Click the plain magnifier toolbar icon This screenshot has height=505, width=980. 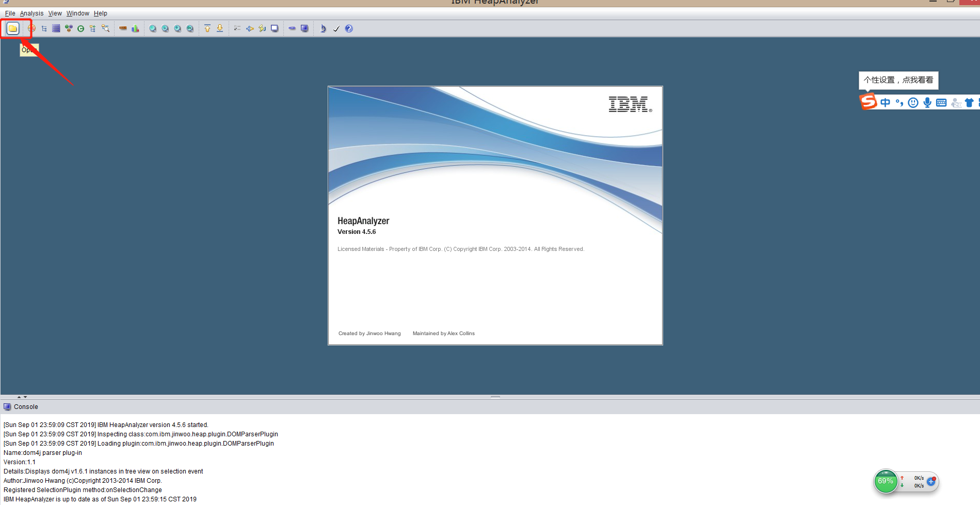coord(153,28)
